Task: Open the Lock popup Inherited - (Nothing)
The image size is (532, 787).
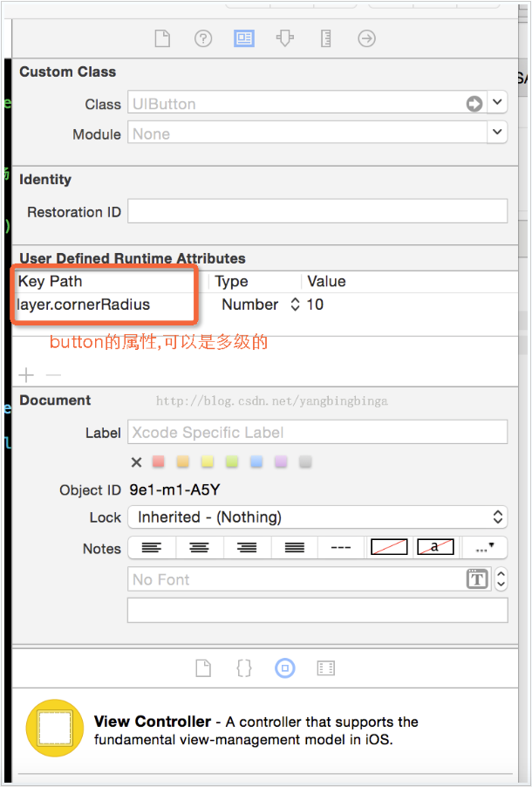Action: click(x=317, y=517)
